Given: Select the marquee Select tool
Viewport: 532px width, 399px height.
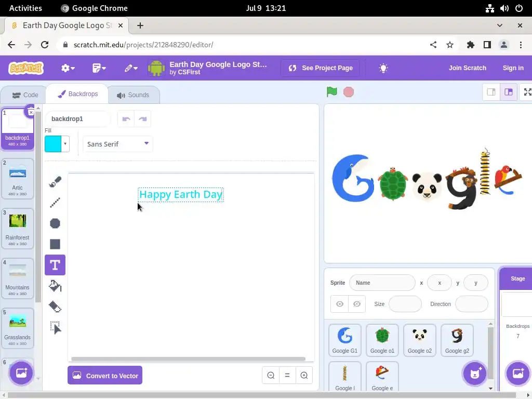Looking at the screenshot, I should [55, 328].
